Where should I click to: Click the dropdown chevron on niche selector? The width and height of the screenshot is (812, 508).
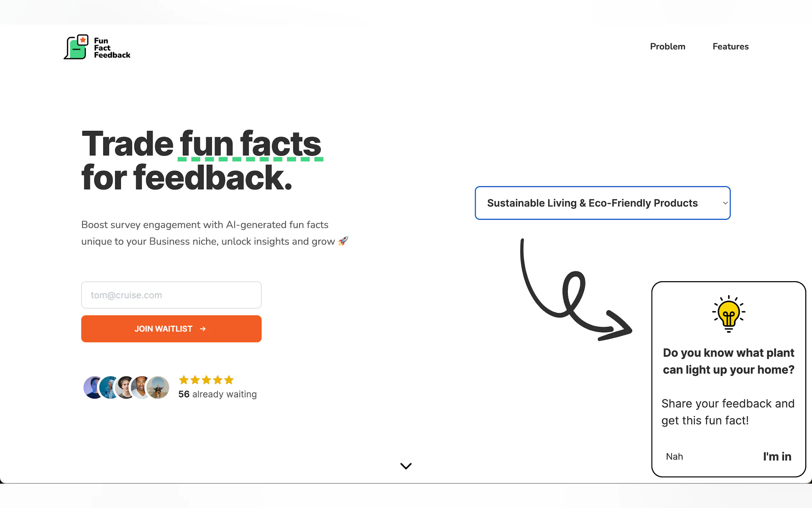pyautogui.click(x=725, y=203)
